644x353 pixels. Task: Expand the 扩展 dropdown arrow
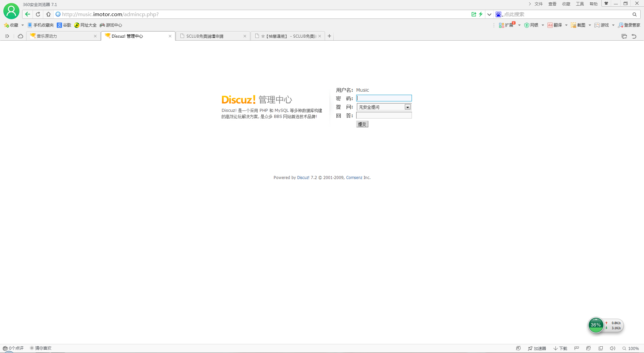click(x=519, y=25)
